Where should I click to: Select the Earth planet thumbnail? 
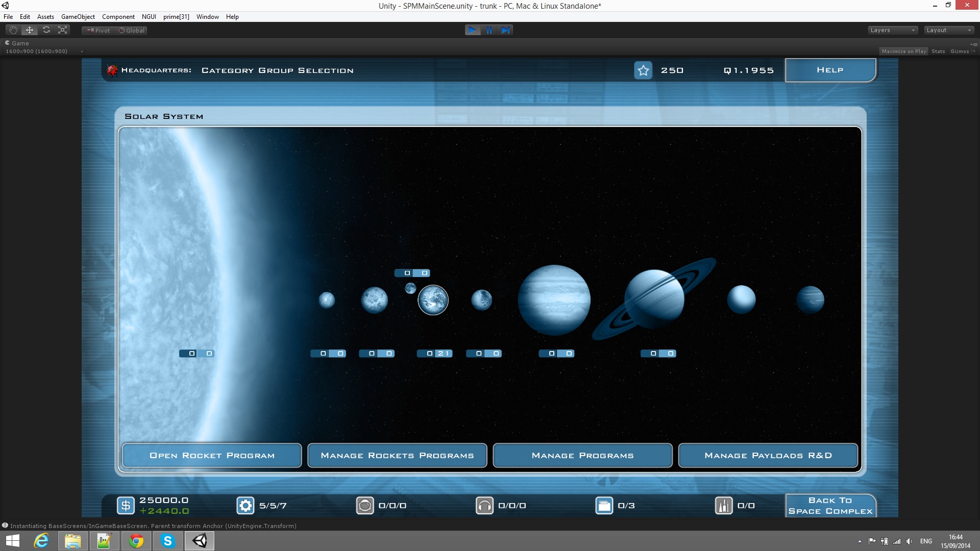tap(433, 300)
